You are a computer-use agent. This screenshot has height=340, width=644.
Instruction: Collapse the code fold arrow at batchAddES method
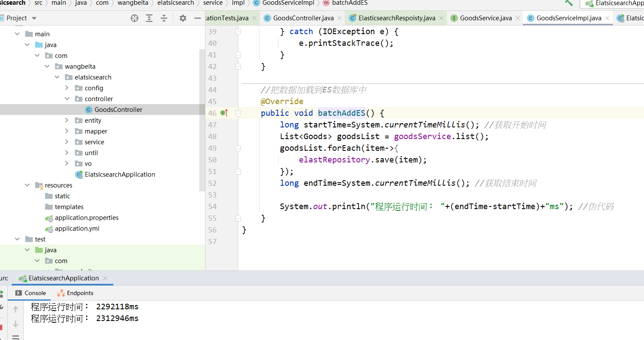click(x=238, y=113)
